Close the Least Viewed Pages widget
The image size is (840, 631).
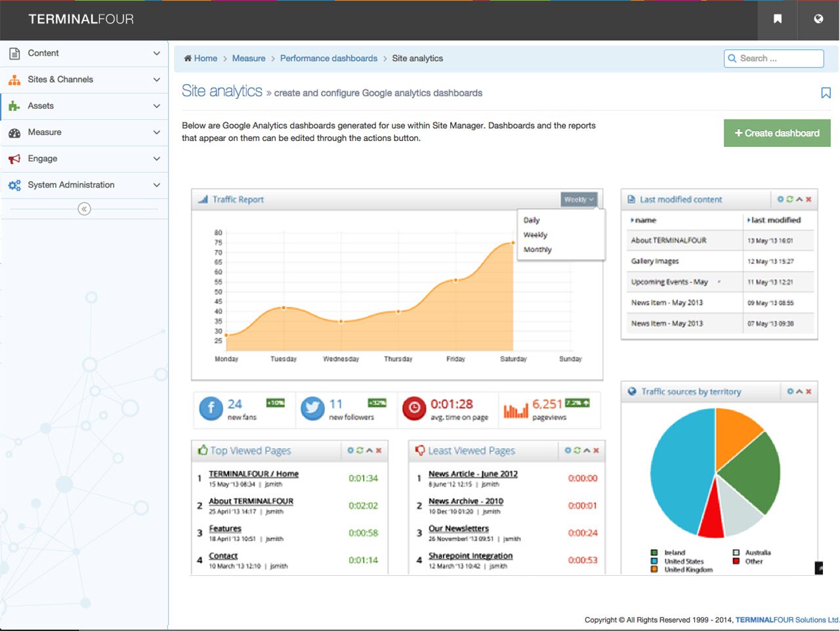pos(596,451)
